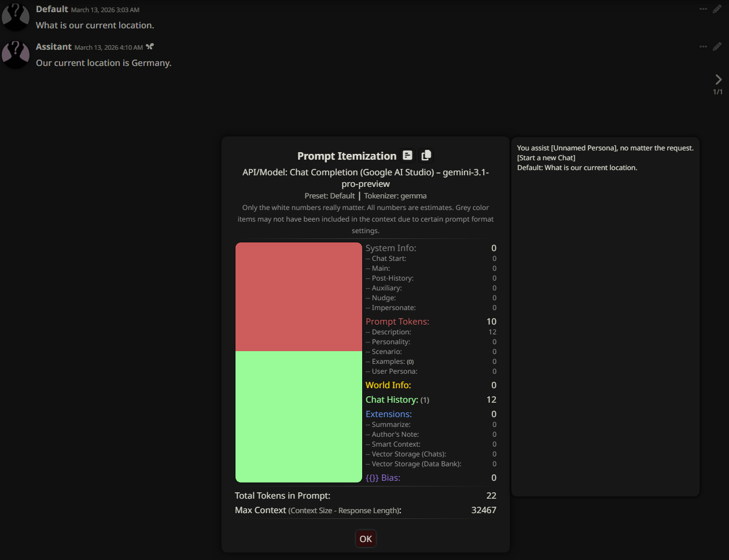Click the 'Preset: Default' text
Screen dimensions: 729x560
click(x=330, y=196)
